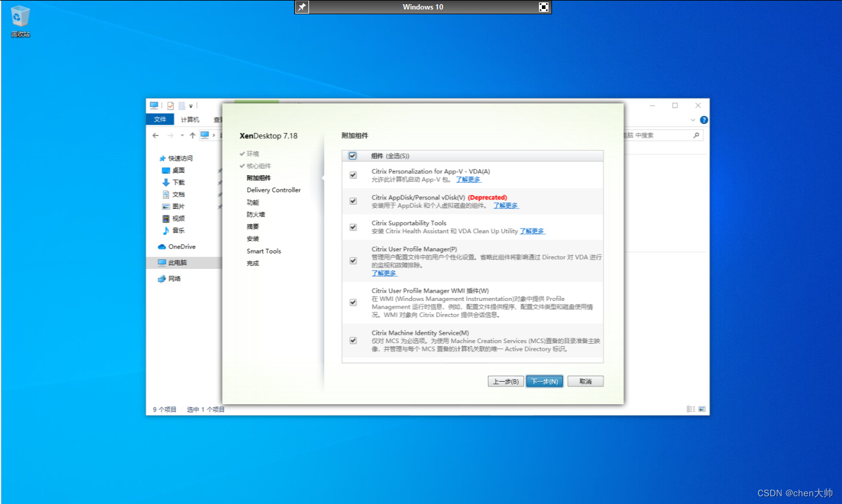Image resolution: width=842 pixels, height=504 pixels.
Task: Click the 9 个项目 status bar text
Action: coord(165,410)
